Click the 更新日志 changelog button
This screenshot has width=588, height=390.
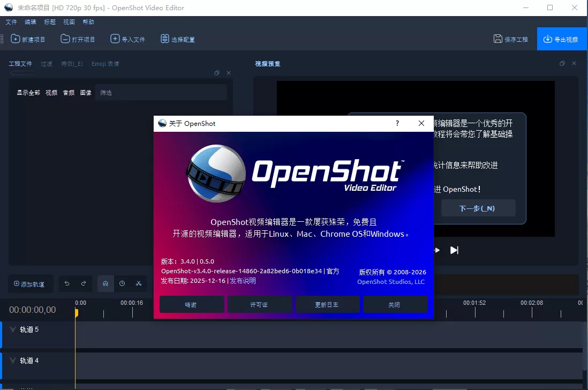click(x=327, y=304)
